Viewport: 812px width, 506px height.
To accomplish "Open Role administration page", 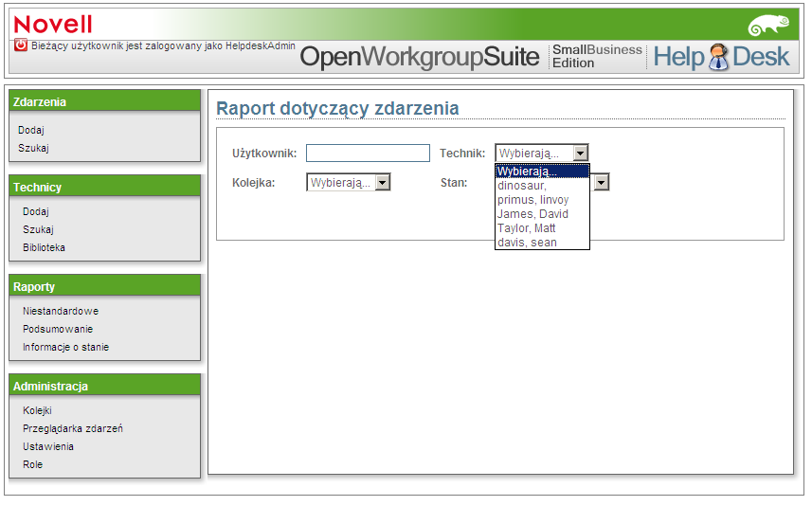I will coord(32,464).
